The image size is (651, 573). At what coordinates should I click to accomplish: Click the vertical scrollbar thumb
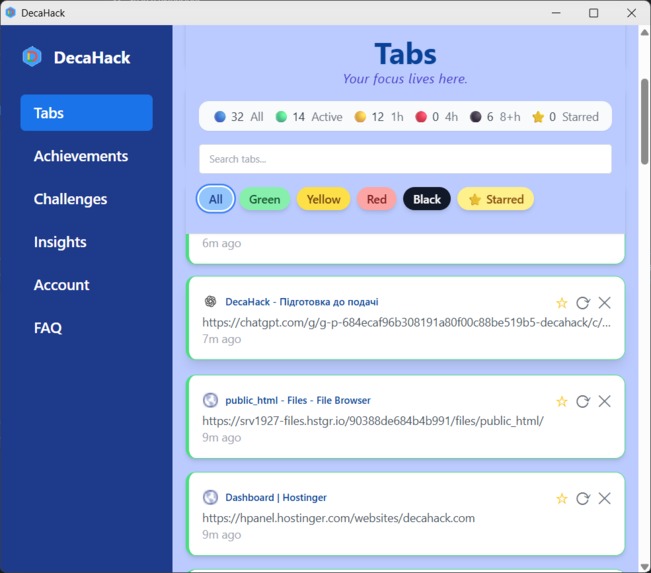point(644,121)
